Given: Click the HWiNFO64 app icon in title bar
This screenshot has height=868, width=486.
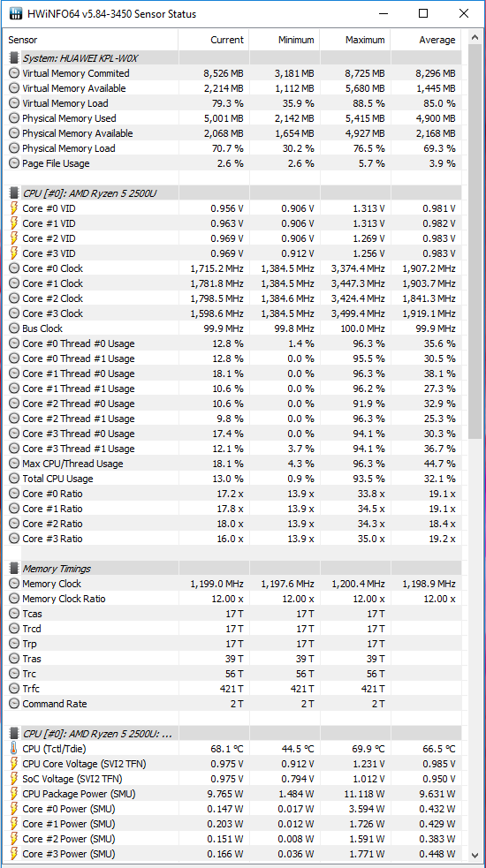Looking at the screenshot, I should tap(16, 14).
